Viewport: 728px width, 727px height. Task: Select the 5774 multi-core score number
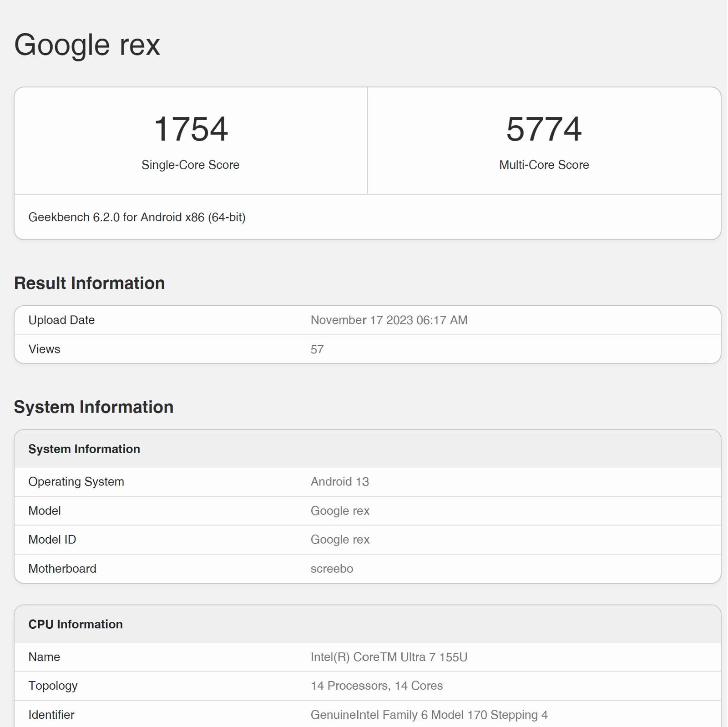pyautogui.click(x=544, y=129)
